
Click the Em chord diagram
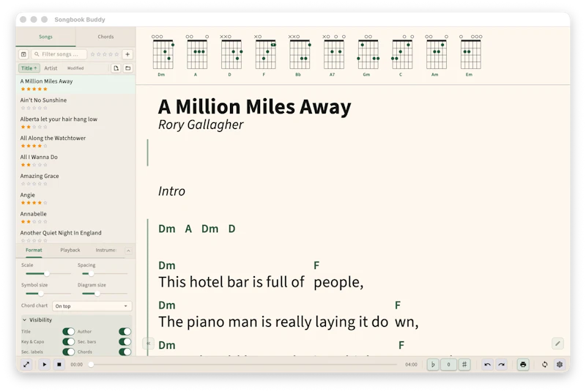point(471,56)
